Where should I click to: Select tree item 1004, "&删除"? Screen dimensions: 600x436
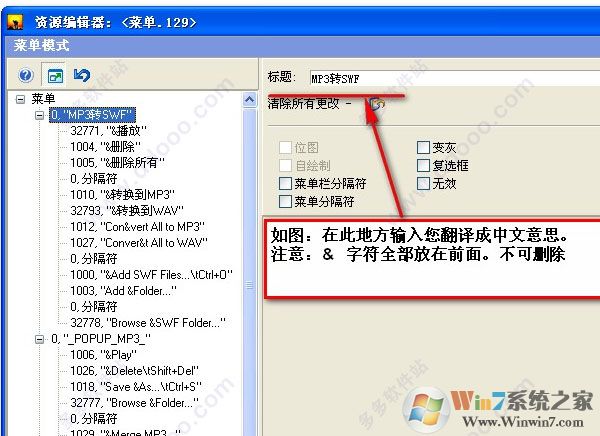point(105,147)
